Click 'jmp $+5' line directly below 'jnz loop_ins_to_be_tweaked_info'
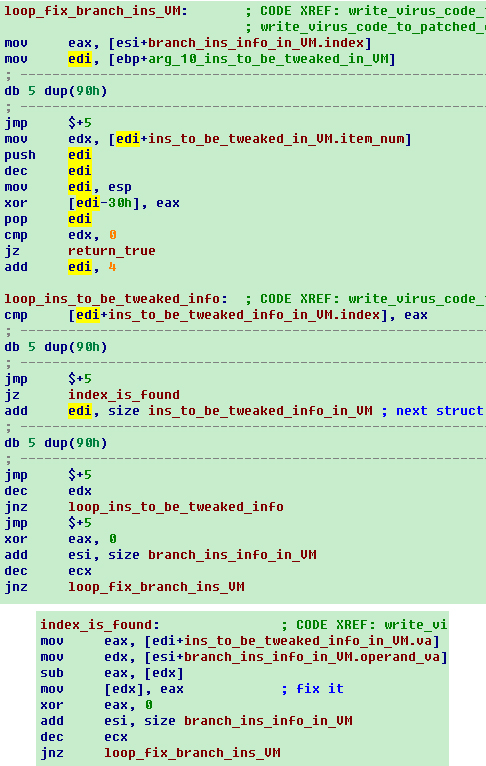 pos(48,523)
